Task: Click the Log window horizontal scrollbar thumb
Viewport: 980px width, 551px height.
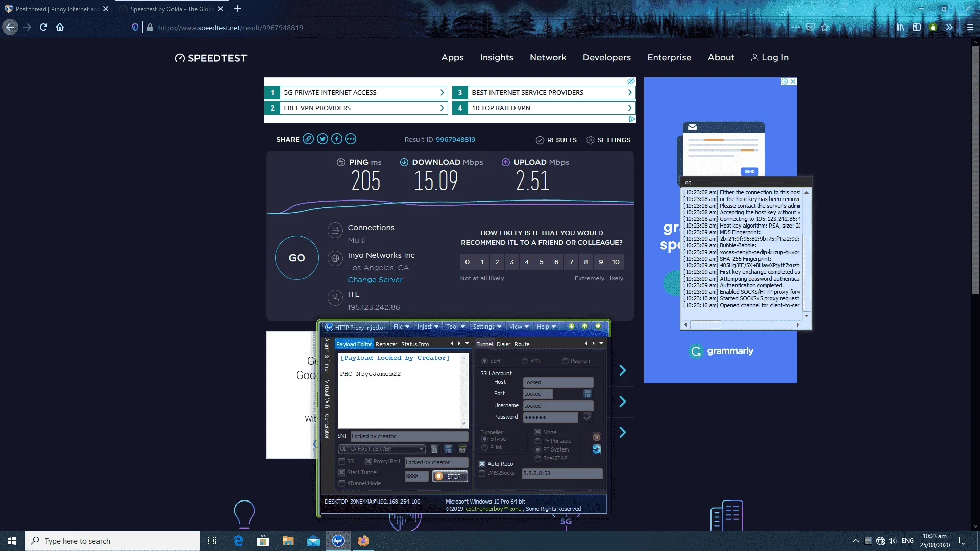Action: coord(705,324)
